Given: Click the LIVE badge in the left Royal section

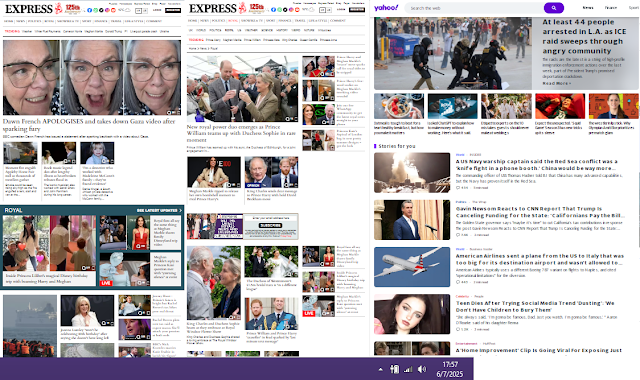Looking at the screenshot, I should 106,283.
